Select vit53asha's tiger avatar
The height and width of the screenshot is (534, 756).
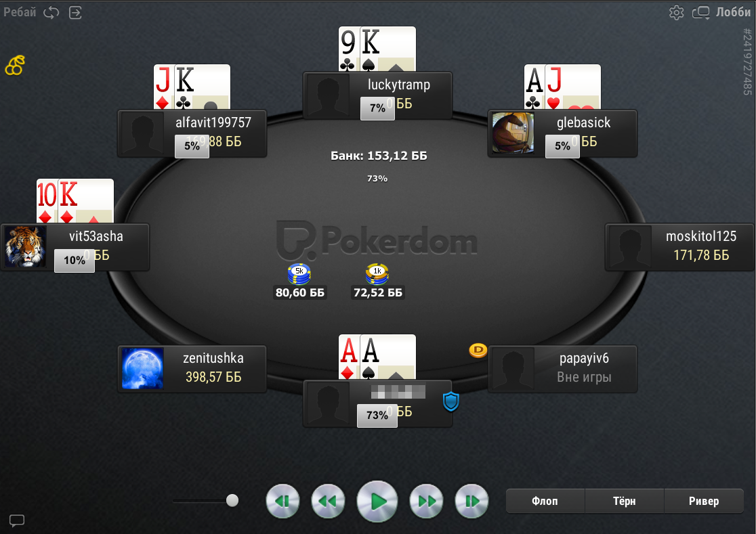25,246
